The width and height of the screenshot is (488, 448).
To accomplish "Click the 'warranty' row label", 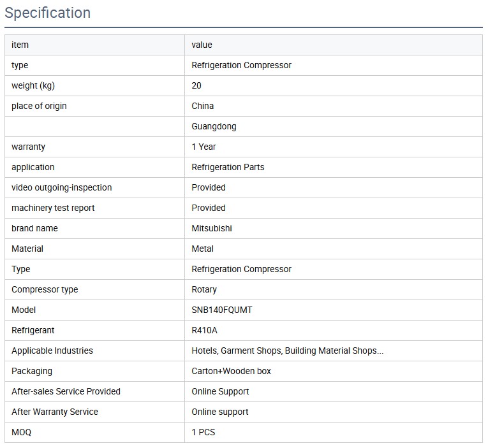I will tap(28, 147).
